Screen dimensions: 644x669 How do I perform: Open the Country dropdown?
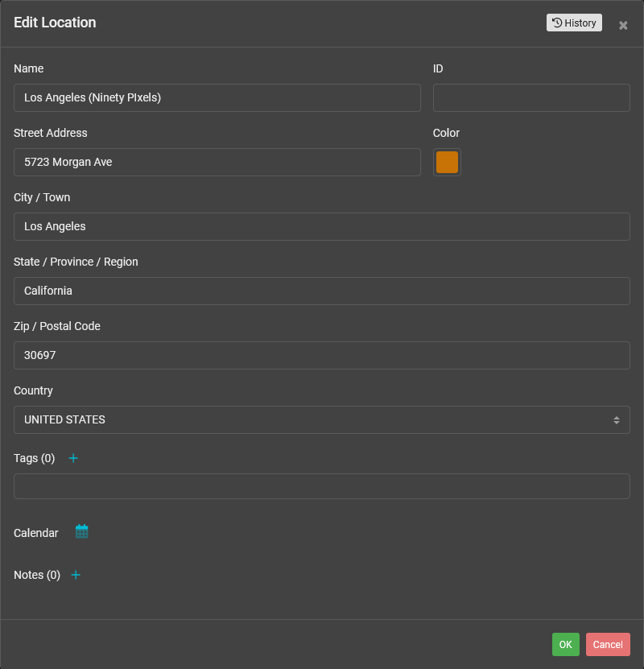321,419
